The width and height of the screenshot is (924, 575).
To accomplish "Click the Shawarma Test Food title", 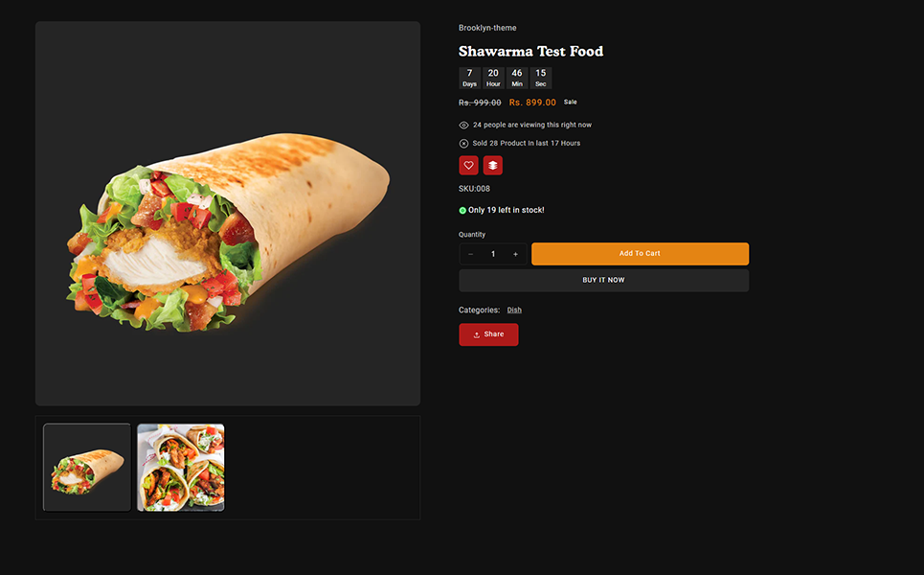I will pyautogui.click(x=530, y=52).
